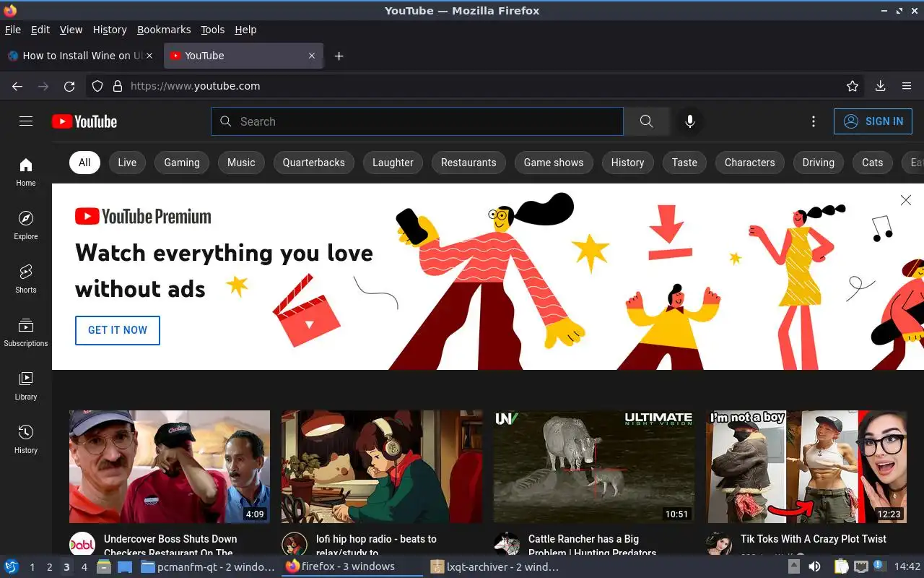The width and height of the screenshot is (924, 578).
Task: Open the LXQt start menu
Action: tap(11, 566)
